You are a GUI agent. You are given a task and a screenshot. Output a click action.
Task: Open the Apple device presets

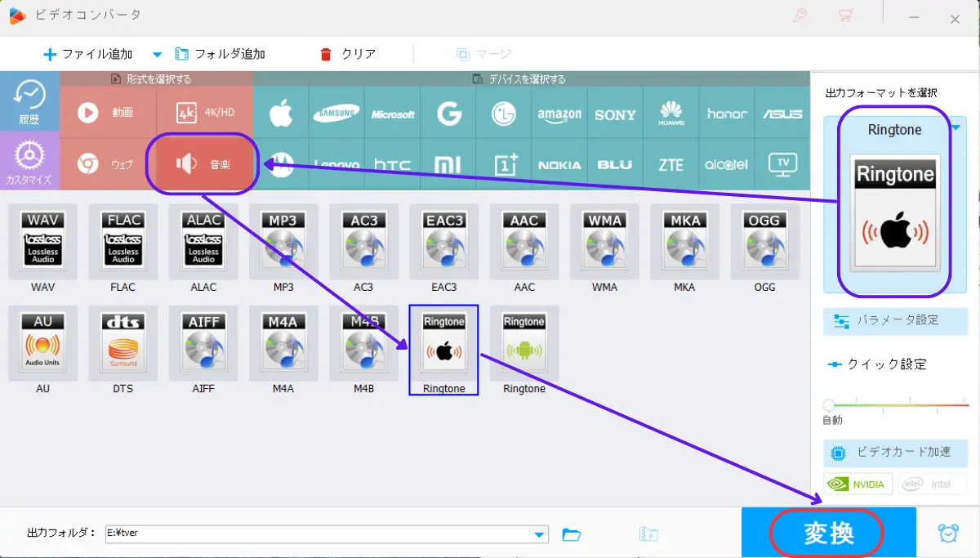(x=281, y=114)
